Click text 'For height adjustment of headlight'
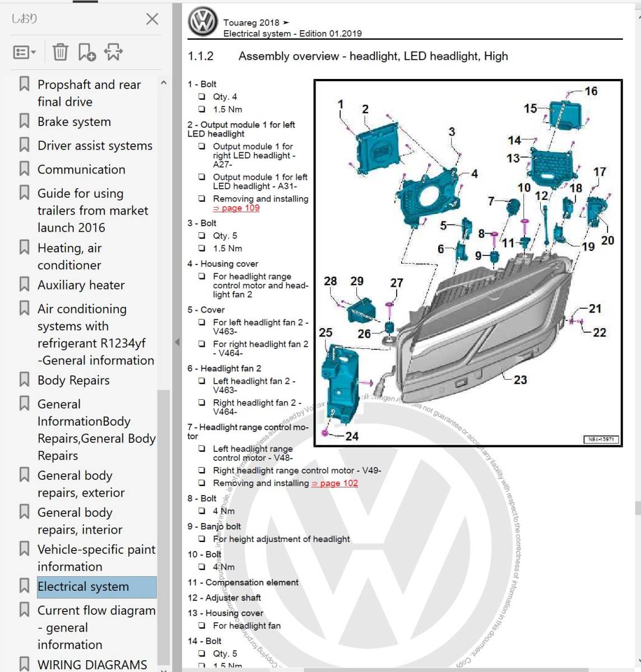Screen dimensions: 641x672 pyautogui.click(x=281, y=539)
